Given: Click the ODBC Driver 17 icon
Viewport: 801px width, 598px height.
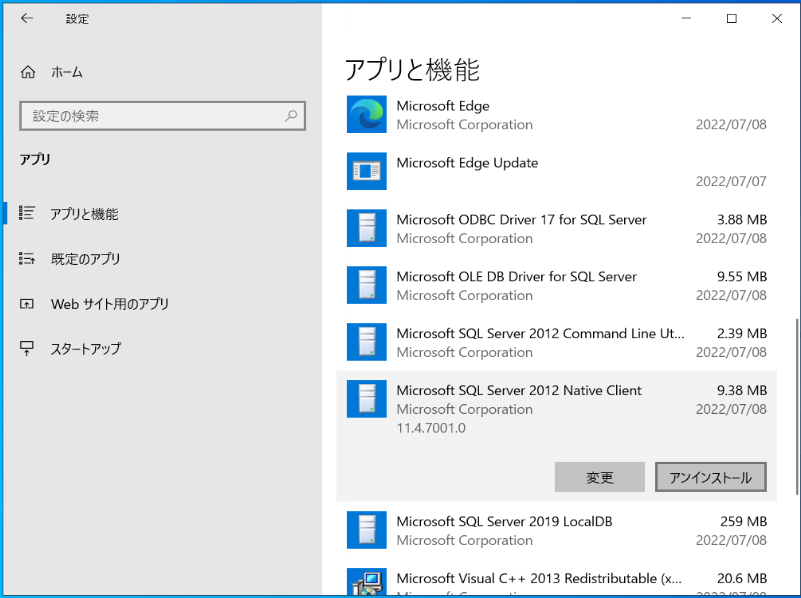Looking at the screenshot, I should click(x=366, y=228).
